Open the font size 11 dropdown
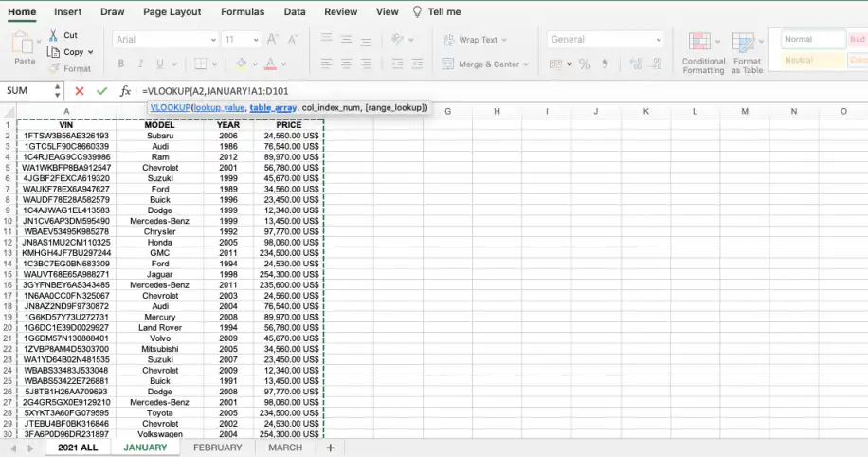Viewport: 868px width, 457px height. click(255, 40)
